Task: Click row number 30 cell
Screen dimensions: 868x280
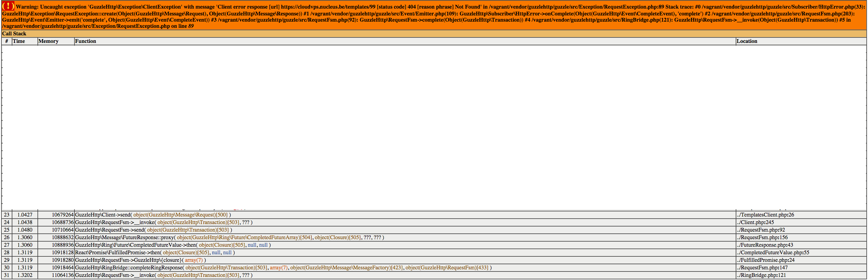Action: [x=7, y=268]
